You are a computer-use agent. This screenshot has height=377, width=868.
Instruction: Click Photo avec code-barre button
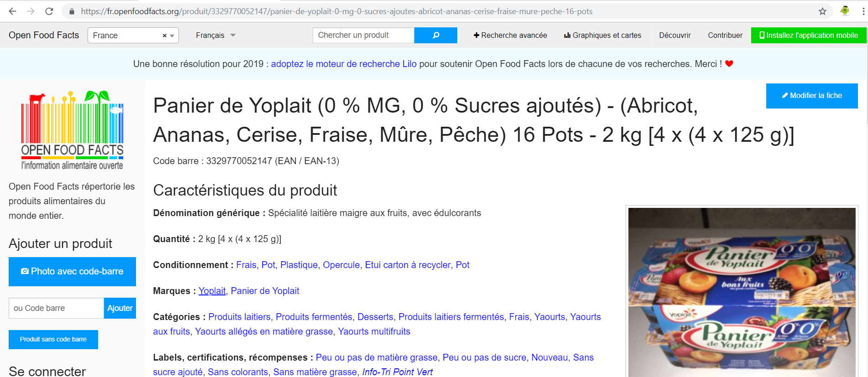tap(72, 271)
